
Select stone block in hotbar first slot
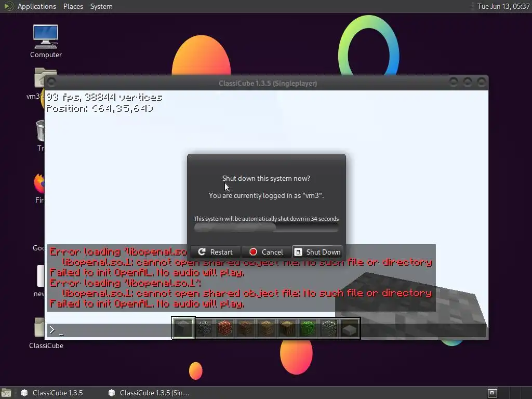click(183, 328)
